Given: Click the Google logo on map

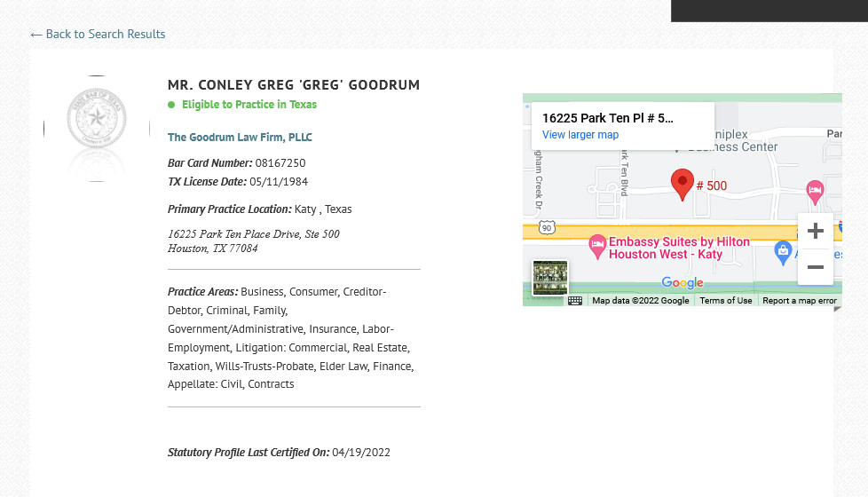Looking at the screenshot, I should click(x=682, y=283).
